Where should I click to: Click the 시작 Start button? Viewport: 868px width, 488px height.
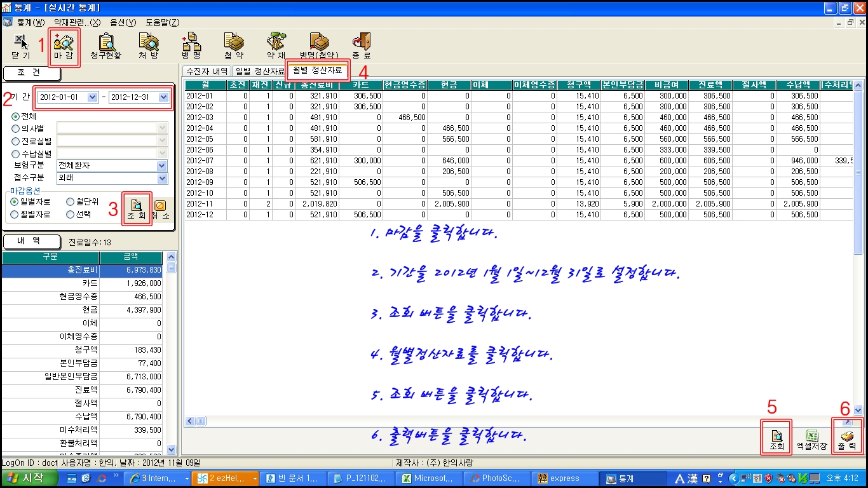(25, 478)
